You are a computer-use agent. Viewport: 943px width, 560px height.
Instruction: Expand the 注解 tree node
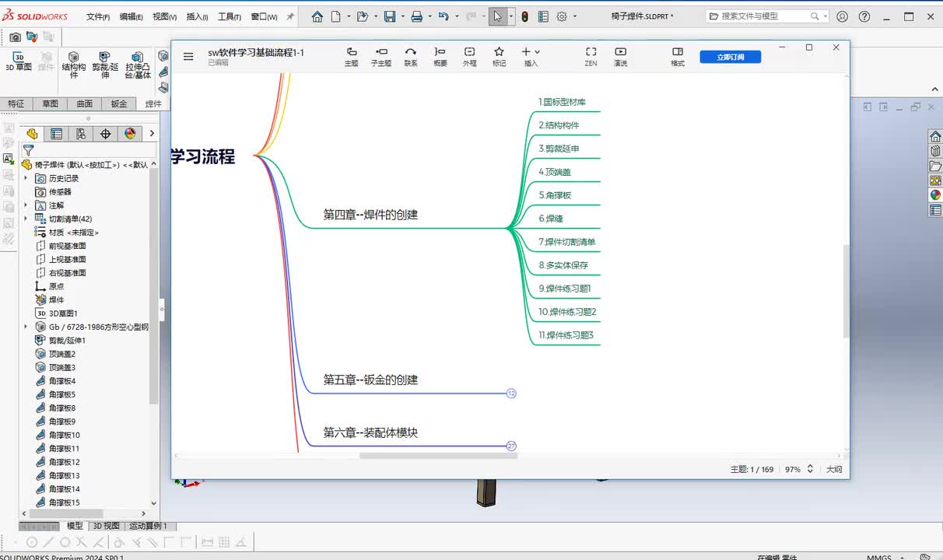coord(26,205)
